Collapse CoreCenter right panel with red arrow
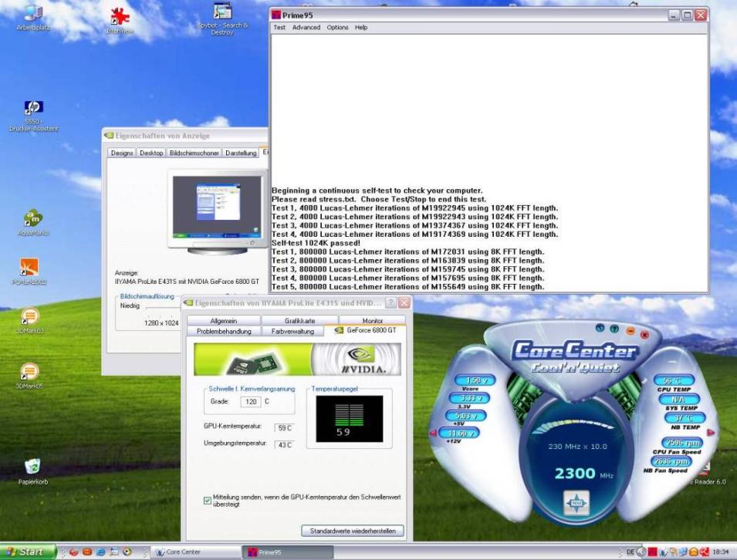This screenshot has height=560, width=737. [711, 432]
